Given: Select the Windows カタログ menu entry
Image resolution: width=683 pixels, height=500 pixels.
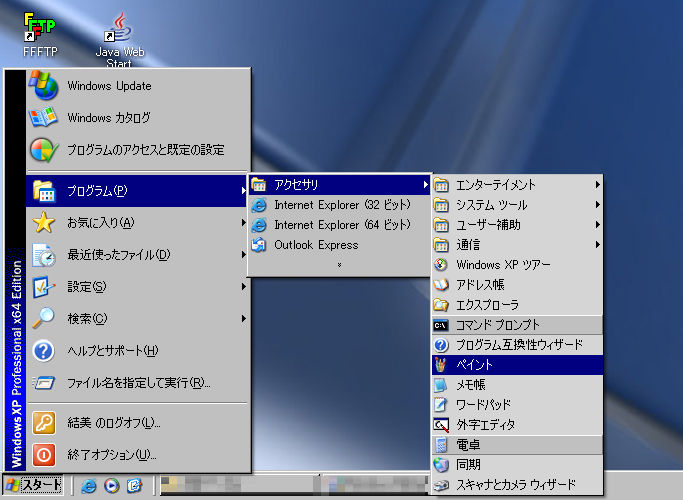Looking at the screenshot, I should coord(139,118).
